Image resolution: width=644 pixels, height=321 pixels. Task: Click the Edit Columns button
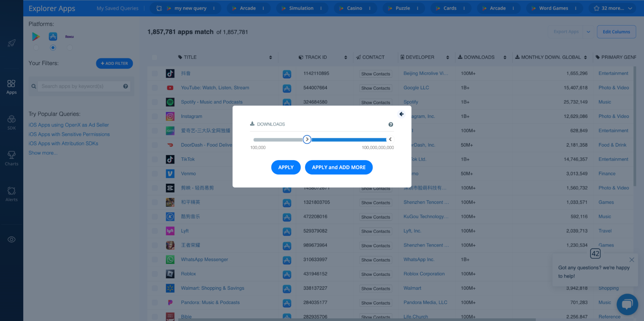tap(616, 32)
